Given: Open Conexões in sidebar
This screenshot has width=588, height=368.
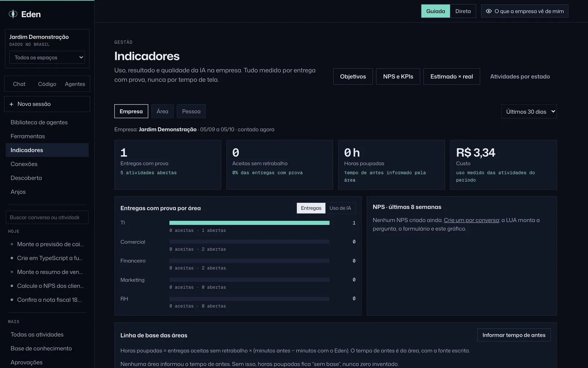Looking at the screenshot, I should tap(47, 164).
